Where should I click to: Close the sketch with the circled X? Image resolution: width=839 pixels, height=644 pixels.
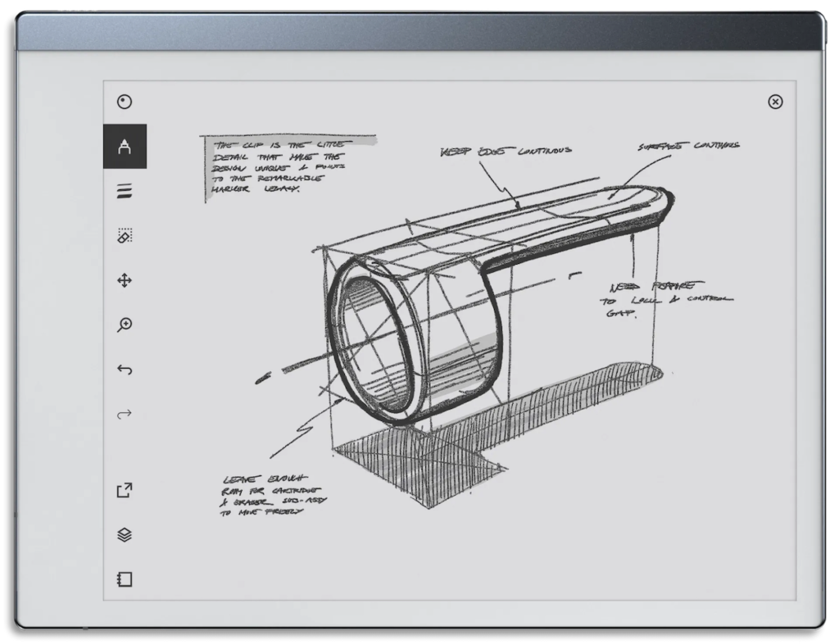[x=773, y=102]
